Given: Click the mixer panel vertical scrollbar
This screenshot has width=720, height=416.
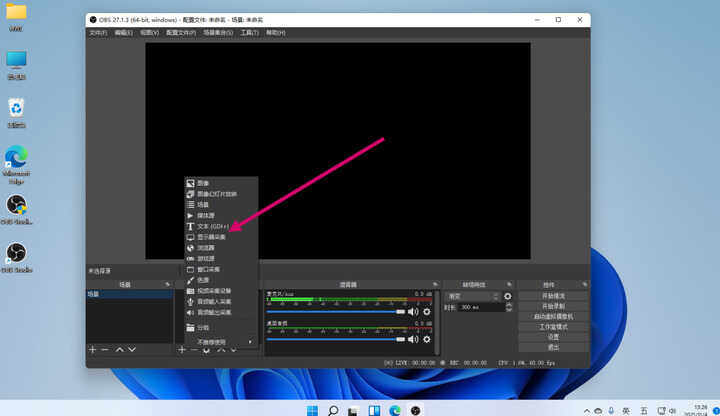Looking at the screenshot, I should click(x=437, y=323).
